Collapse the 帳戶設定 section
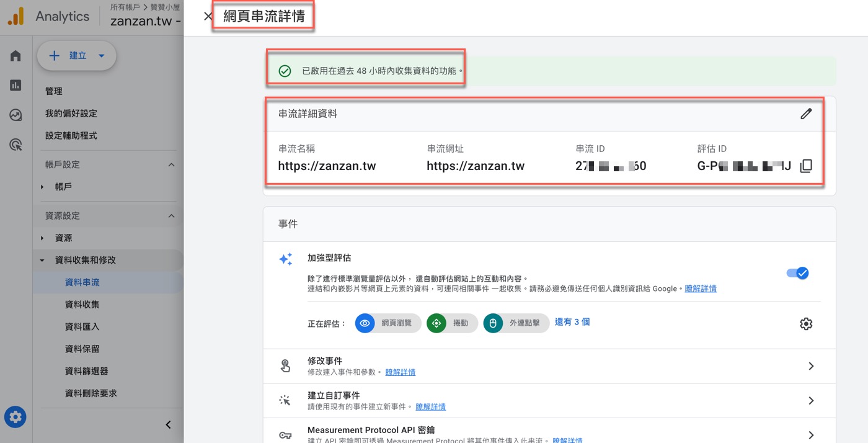Image resolution: width=868 pixels, height=443 pixels. 172,164
